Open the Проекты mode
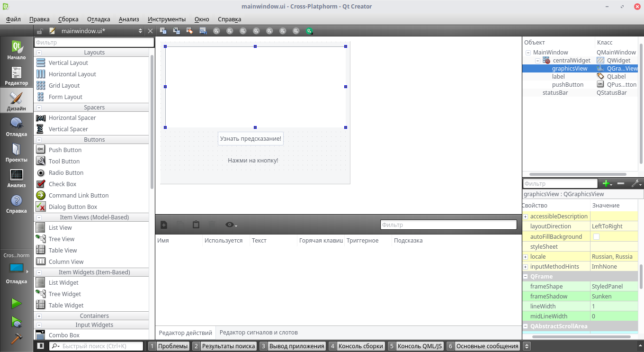The height and width of the screenshot is (352, 644). coord(17,152)
